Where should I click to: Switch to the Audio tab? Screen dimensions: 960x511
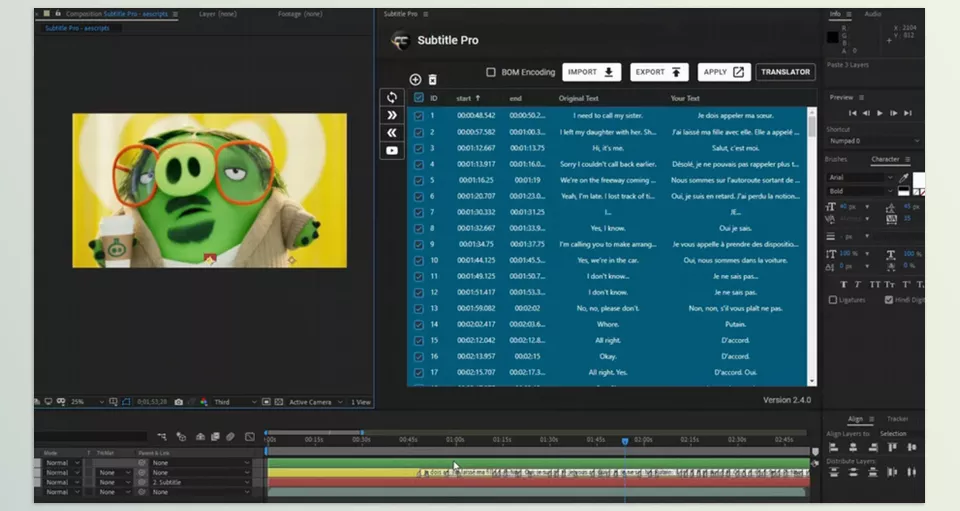pyautogui.click(x=872, y=14)
